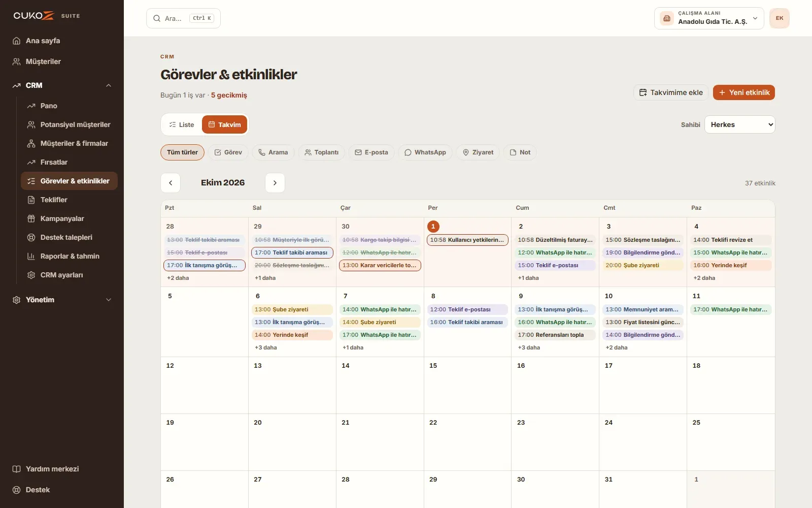This screenshot has height=508, width=812.
Task: Go to the previous month
Action: 171,183
